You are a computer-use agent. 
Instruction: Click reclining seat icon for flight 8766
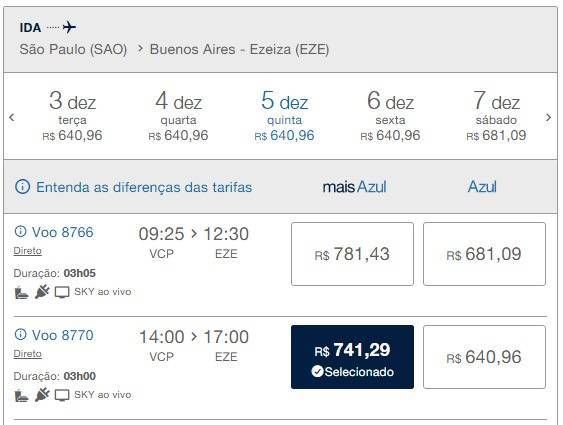click(x=21, y=293)
